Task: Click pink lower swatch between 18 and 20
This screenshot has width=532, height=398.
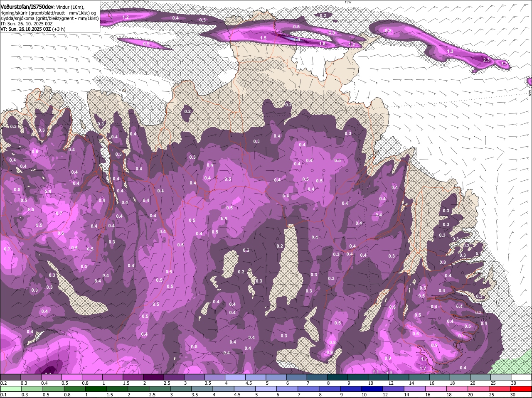Action: pyautogui.click(x=458, y=389)
